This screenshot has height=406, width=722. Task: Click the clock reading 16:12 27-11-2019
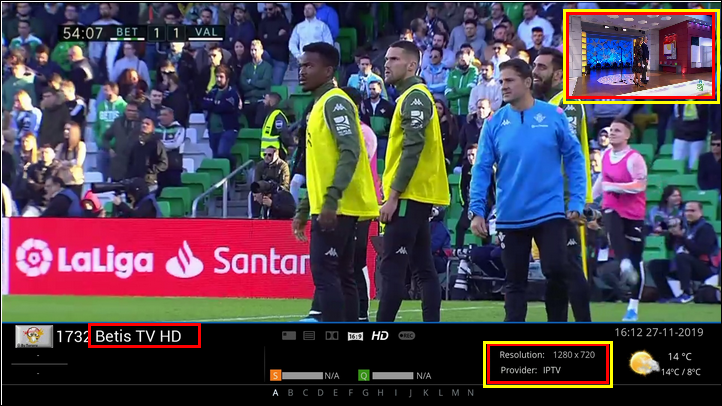tap(659, 332)
